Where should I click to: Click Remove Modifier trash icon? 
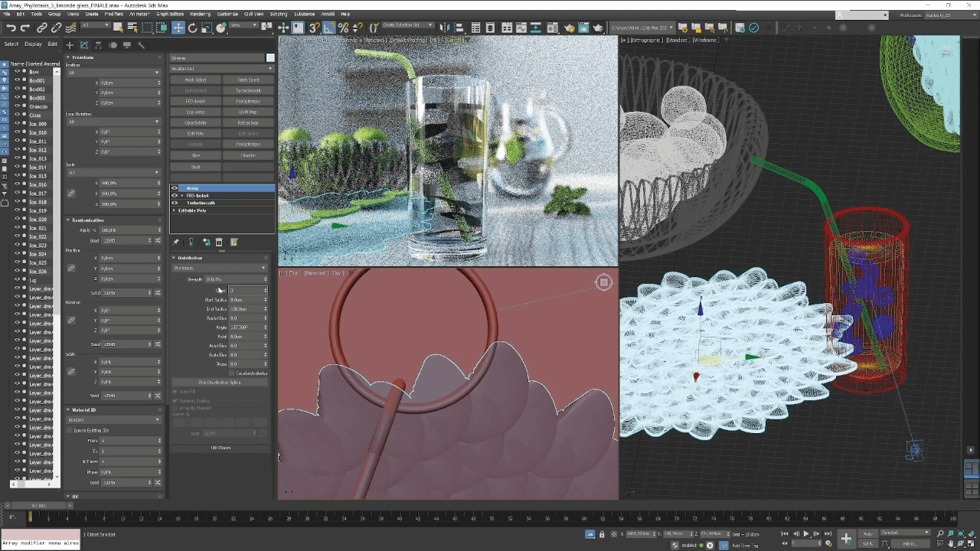pyautogui.click(x=219, y=242)
